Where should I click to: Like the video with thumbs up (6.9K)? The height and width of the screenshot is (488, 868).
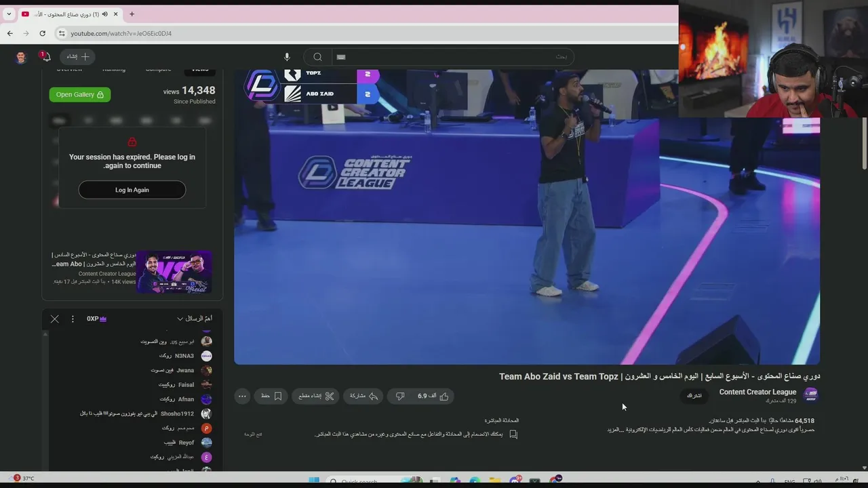[434, 396]
